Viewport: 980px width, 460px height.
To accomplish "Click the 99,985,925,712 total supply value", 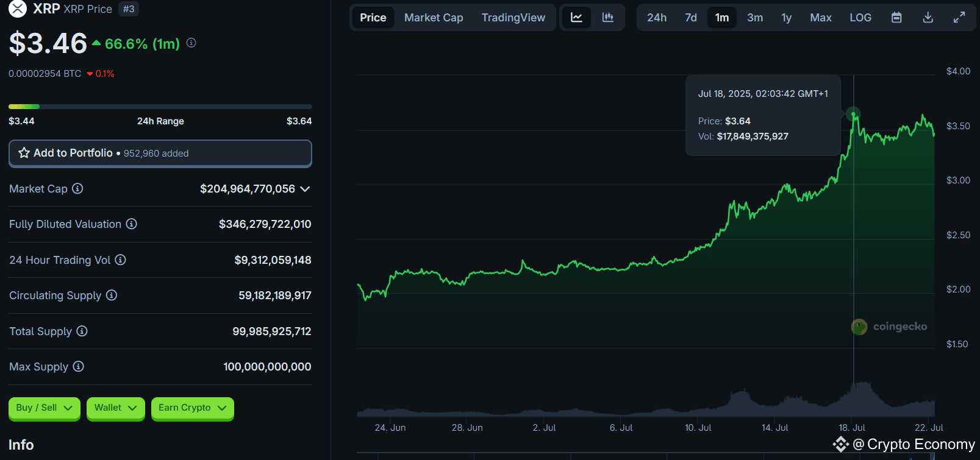I will click(272, 331).
